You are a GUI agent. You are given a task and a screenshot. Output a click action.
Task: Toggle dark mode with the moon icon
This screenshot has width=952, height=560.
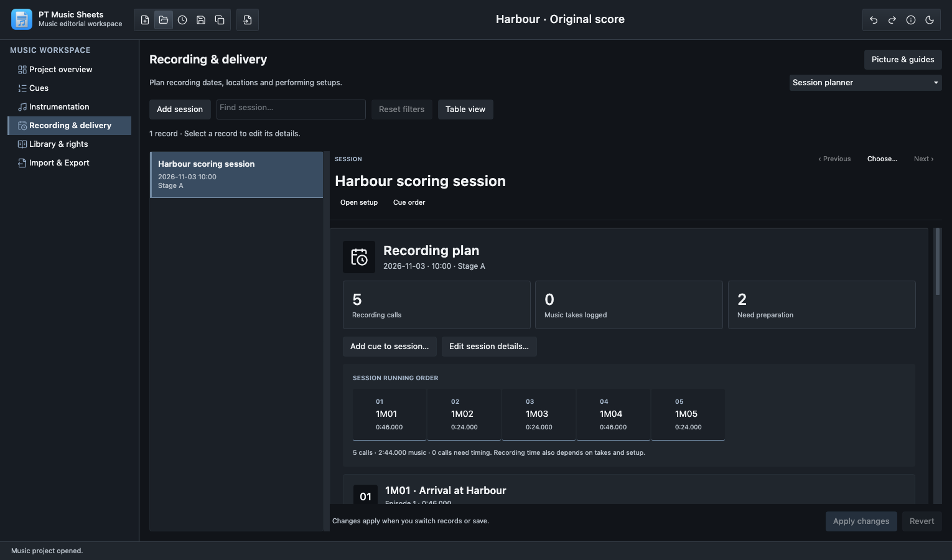(x=930, y=20)
